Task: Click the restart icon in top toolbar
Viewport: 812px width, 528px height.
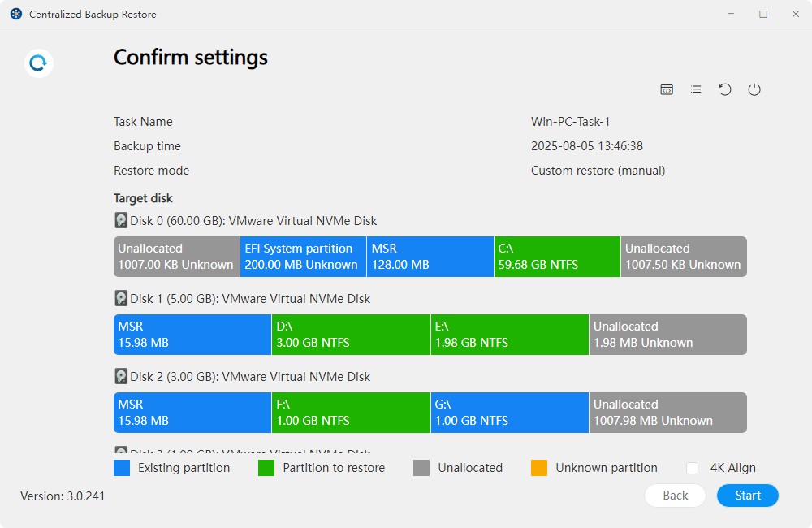Action: click(725, 89)
